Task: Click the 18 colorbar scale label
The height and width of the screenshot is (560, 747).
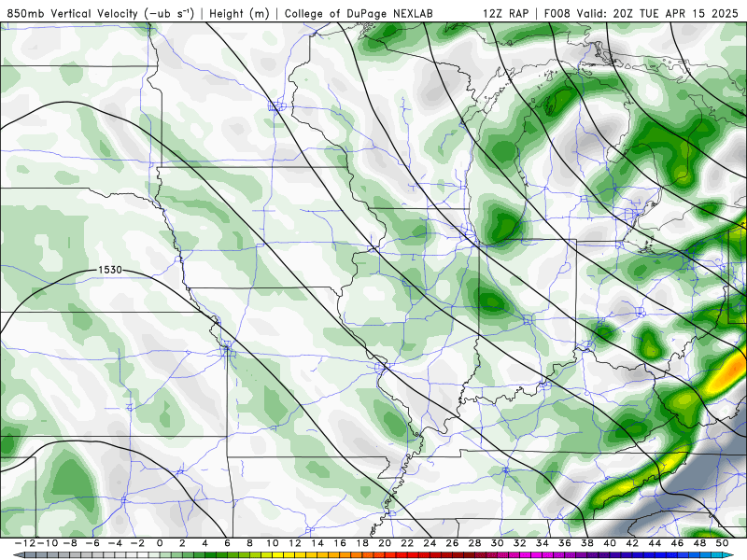Action: 362,543
